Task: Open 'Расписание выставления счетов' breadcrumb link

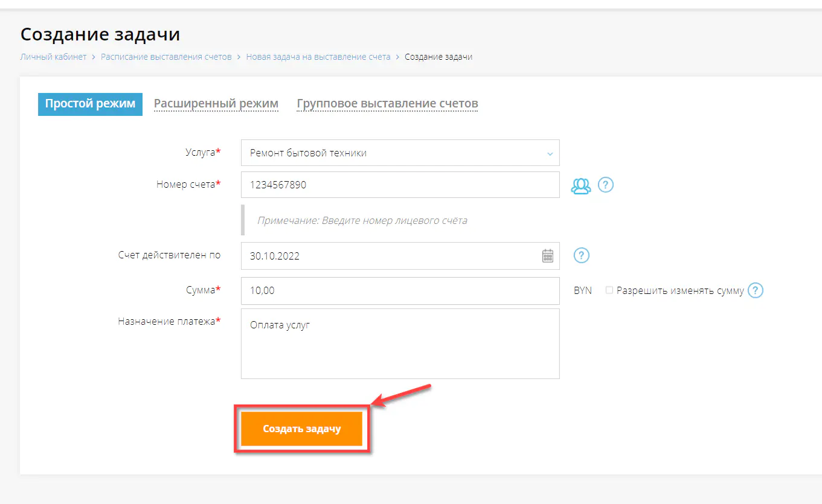Action: (x=166, y=57)
